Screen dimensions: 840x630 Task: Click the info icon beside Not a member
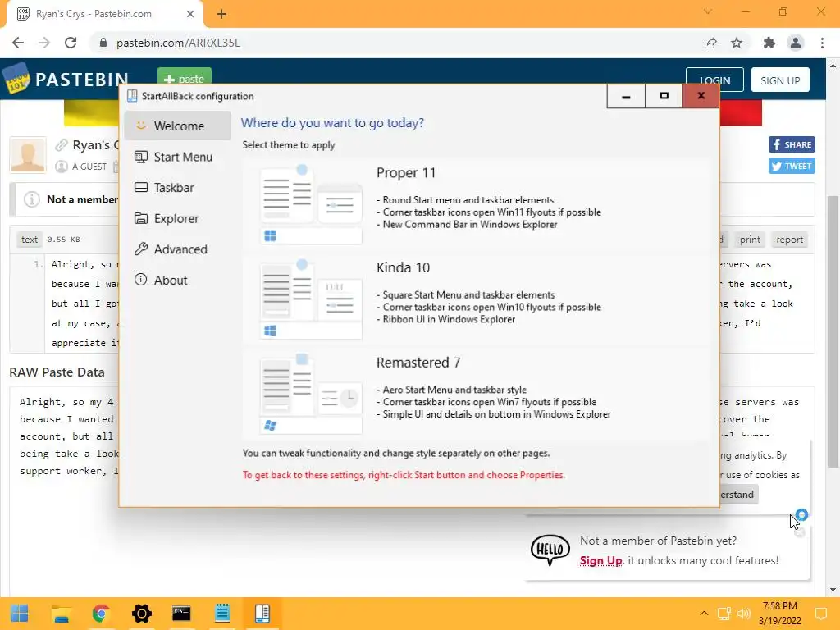coord(32,199)
